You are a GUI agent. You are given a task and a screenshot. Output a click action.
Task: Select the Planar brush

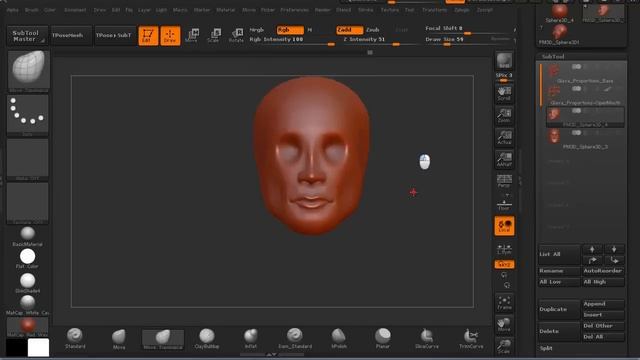[x=382, y=339]
